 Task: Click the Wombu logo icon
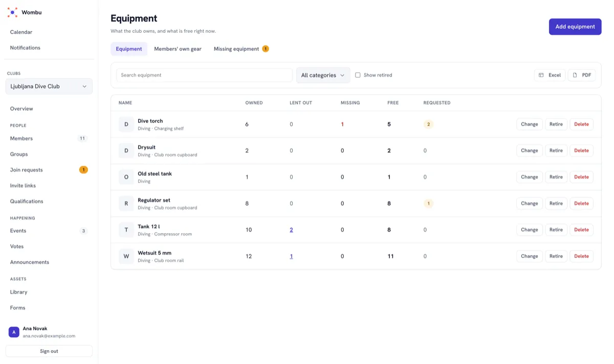[x=12, y=12]
